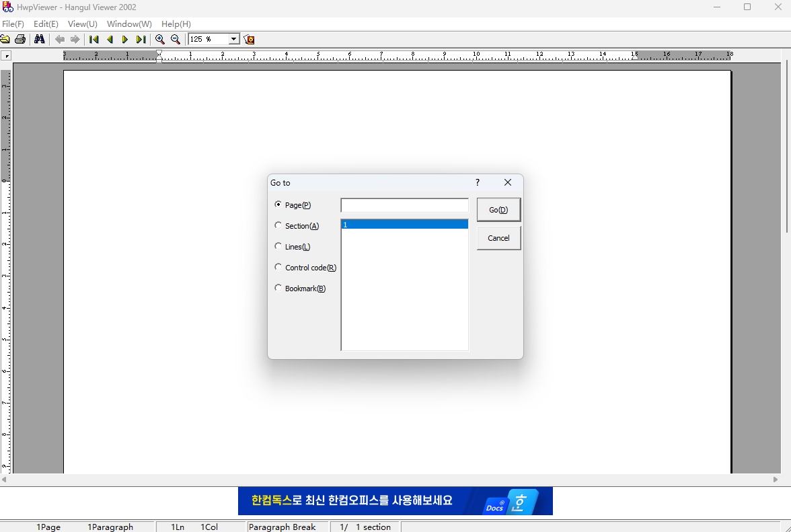Click the 1Ln status bar entry
791x532 pixels.
click(178, 527)
